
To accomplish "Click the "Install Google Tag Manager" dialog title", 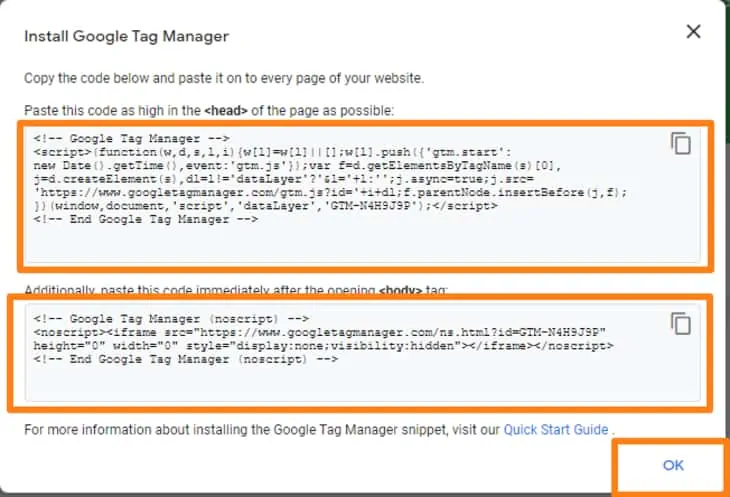I will [x=126, y=37].
